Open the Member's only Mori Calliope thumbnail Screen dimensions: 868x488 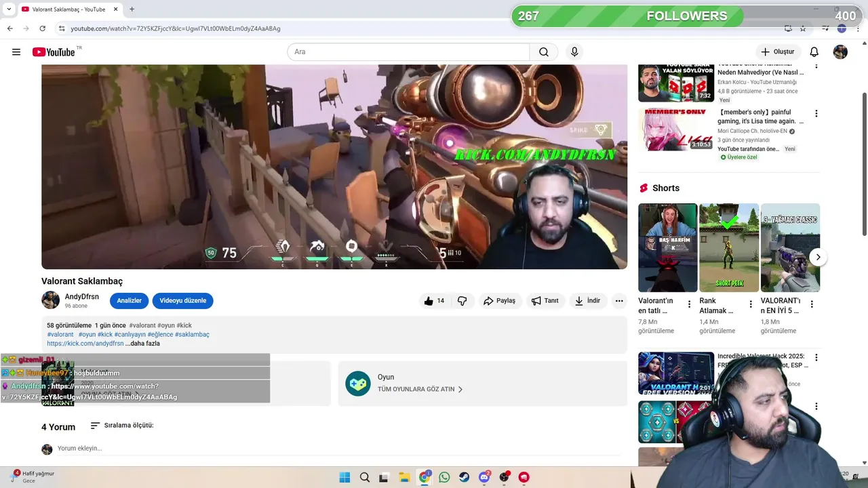[676, 129]
